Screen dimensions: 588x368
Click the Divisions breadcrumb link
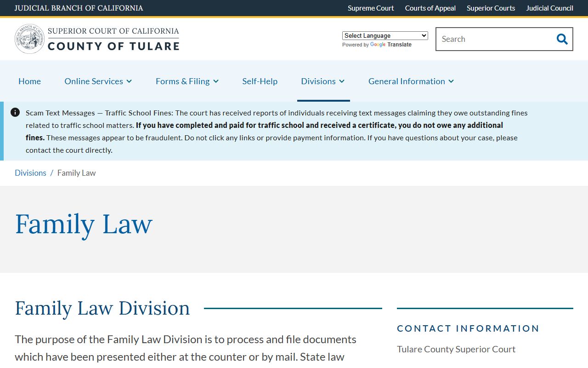[x=30, y=173]
